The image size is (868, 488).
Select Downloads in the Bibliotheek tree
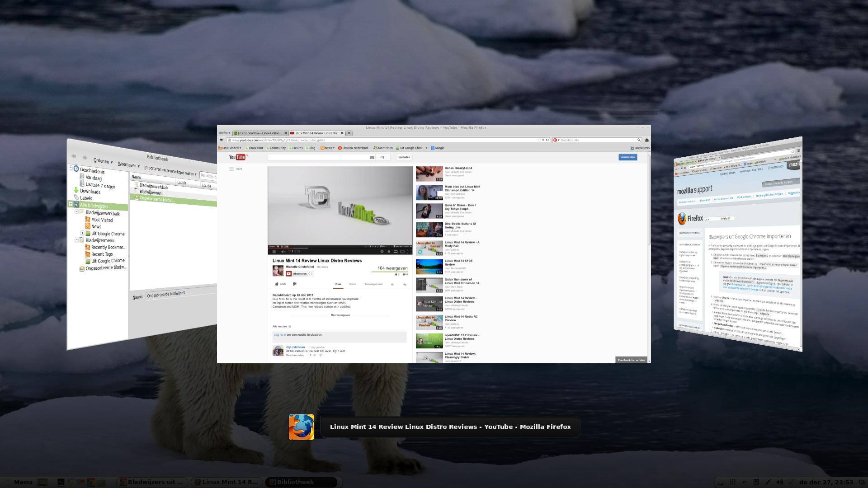[x=90, y=192]
